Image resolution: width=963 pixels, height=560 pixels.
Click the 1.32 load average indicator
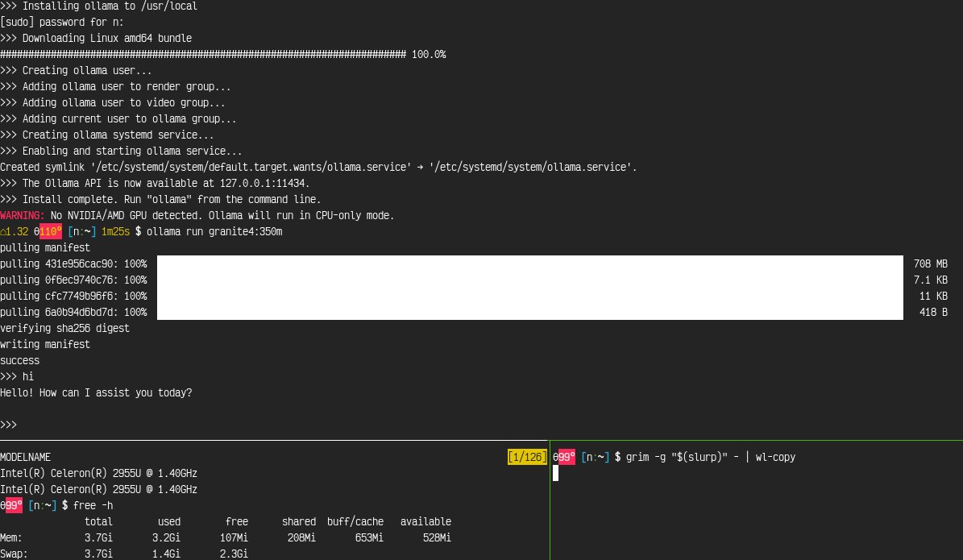tap(16, 232)
